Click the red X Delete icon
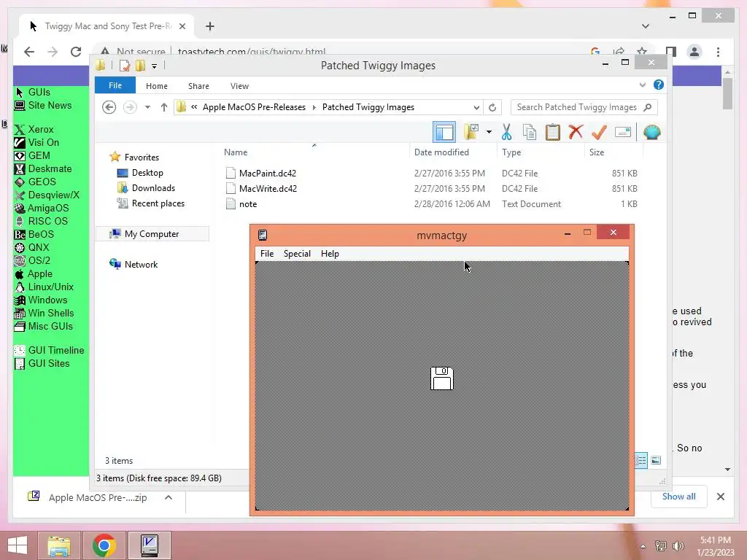This screenshot has height=560, width=747. (x=576, y=131)
